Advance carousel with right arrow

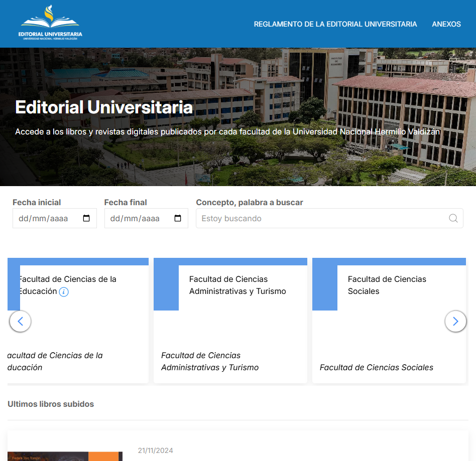(x=455, y=322)
